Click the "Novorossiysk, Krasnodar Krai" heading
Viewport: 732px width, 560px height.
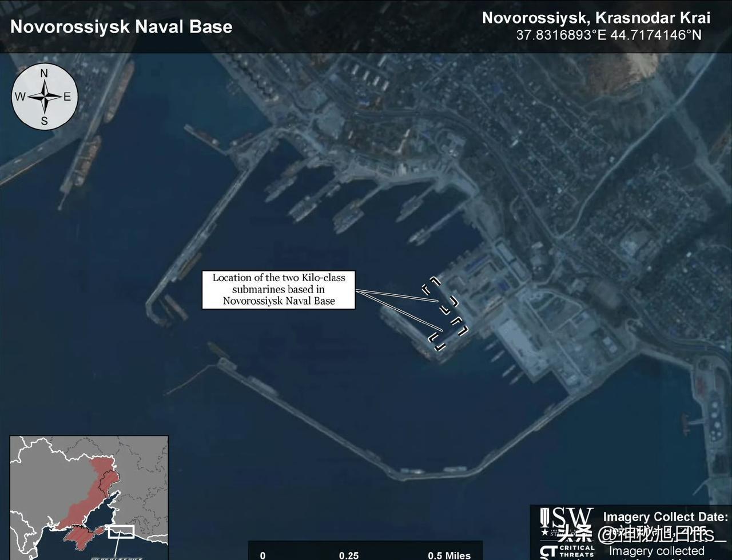coord(596,18)
